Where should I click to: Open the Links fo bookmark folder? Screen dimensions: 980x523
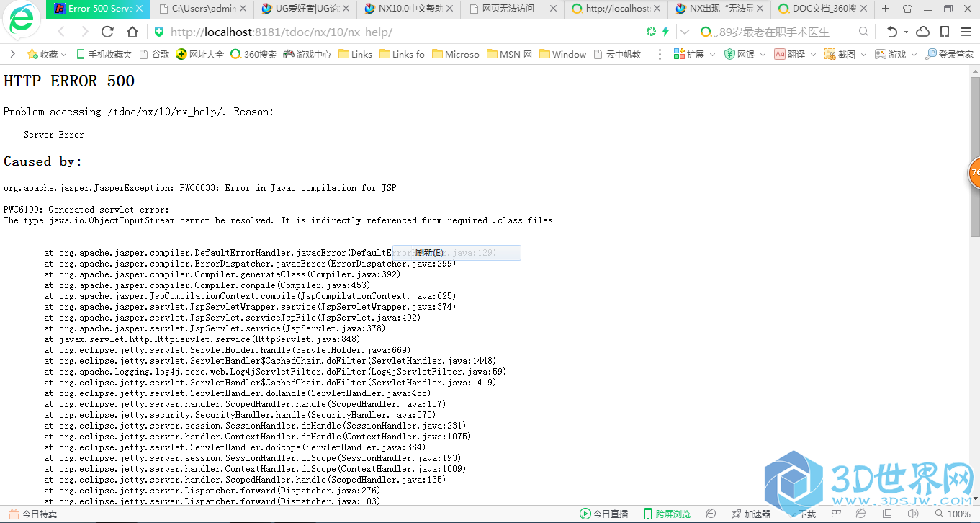[402, 54]
